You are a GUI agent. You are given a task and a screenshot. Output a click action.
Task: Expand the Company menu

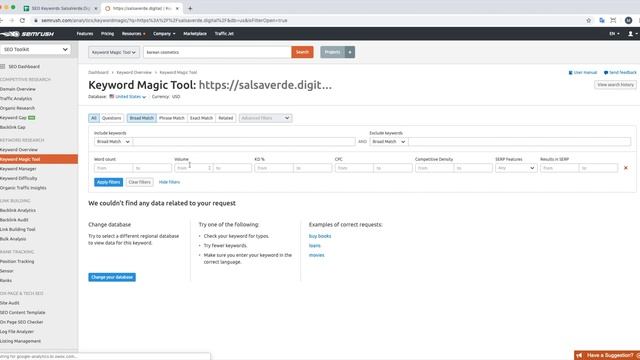coord(164,34)
